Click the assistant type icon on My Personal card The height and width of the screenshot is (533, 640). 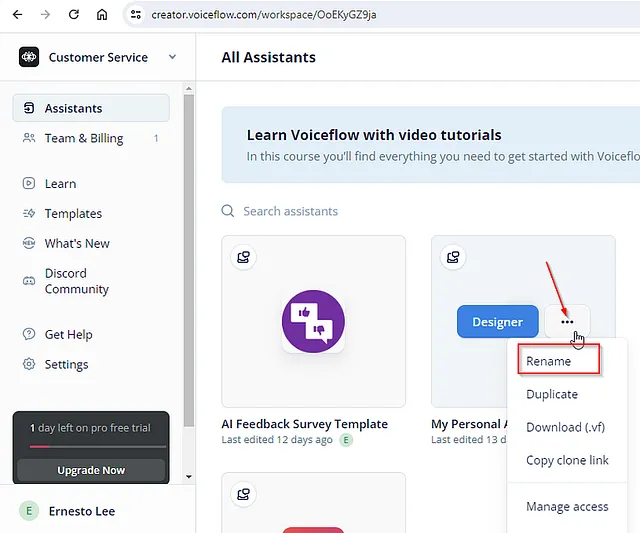[x=453, y=257]
